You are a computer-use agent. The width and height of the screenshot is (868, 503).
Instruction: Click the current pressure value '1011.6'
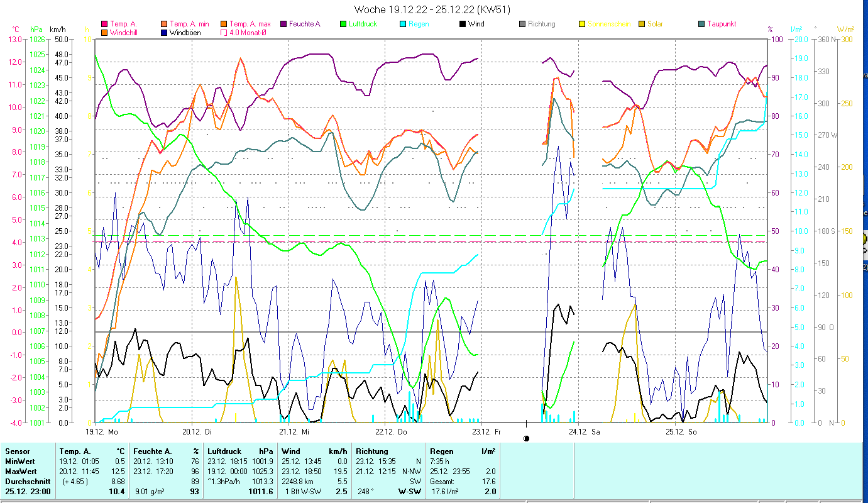(x=261, y=491)
